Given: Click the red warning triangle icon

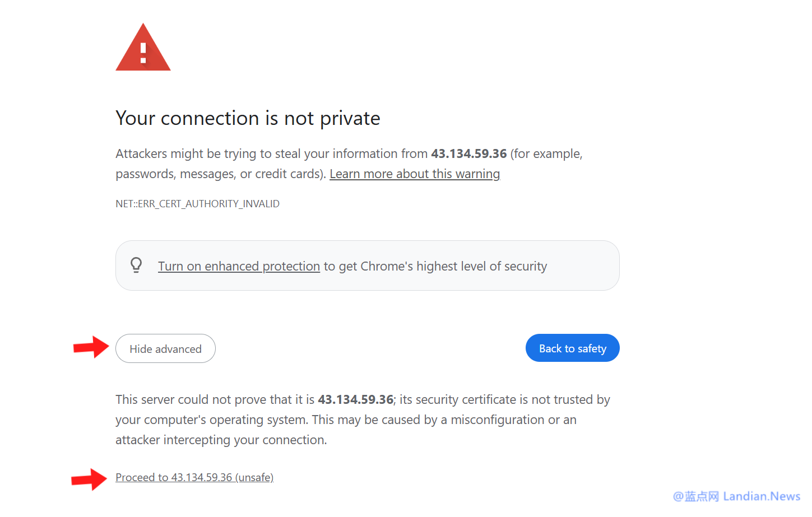Looking at the screenshot, I should click(x=143, y=49).
